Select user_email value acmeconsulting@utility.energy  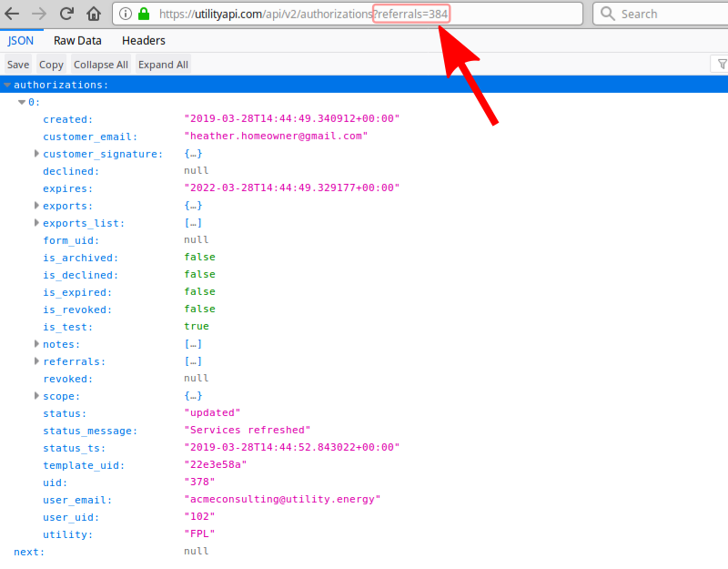[x=282, y=499]
